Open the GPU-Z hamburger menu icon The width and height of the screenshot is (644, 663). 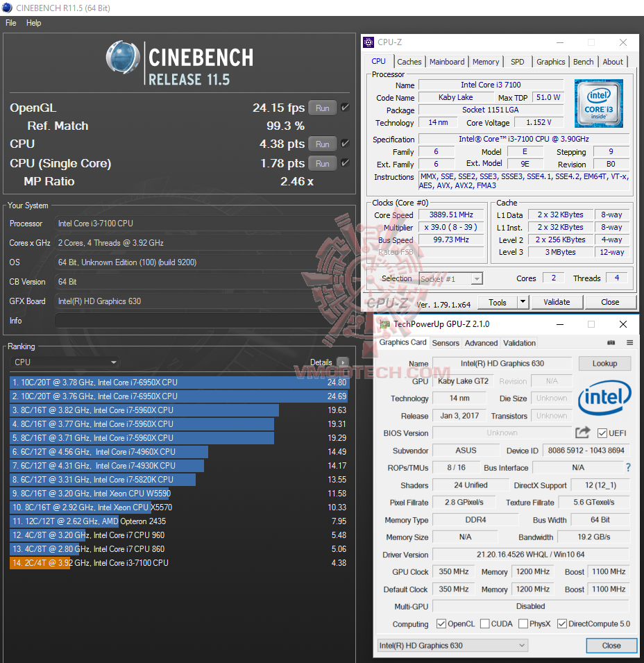629,342
